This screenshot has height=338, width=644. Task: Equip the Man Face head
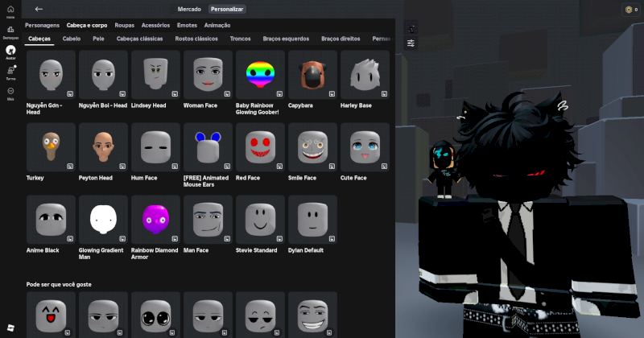pyautogui.click(x=208, y=220)
